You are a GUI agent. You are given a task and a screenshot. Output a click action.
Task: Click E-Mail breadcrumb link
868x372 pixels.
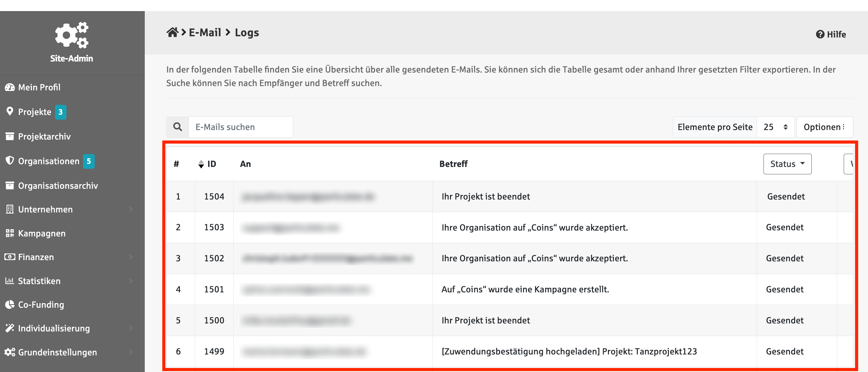click(205, 32)
